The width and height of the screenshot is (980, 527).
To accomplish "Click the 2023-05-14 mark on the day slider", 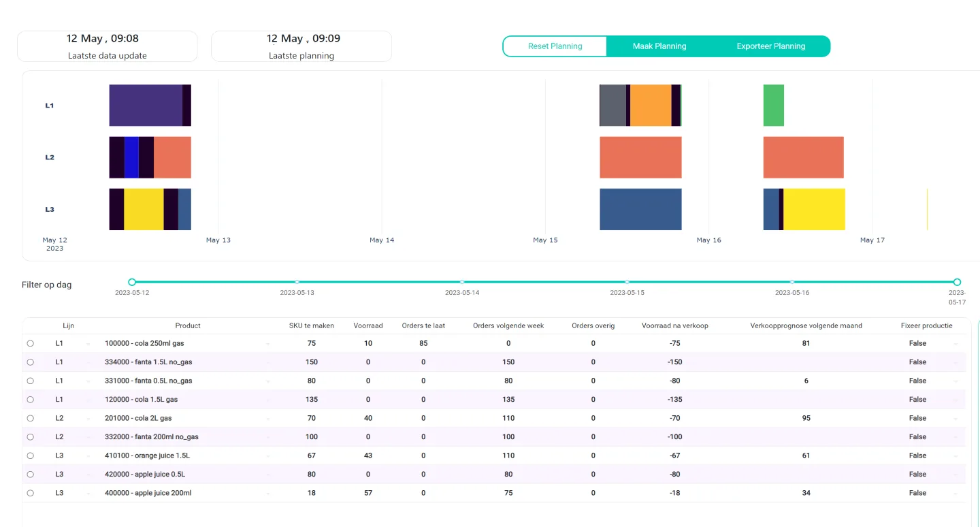I will tap(462, 282).
